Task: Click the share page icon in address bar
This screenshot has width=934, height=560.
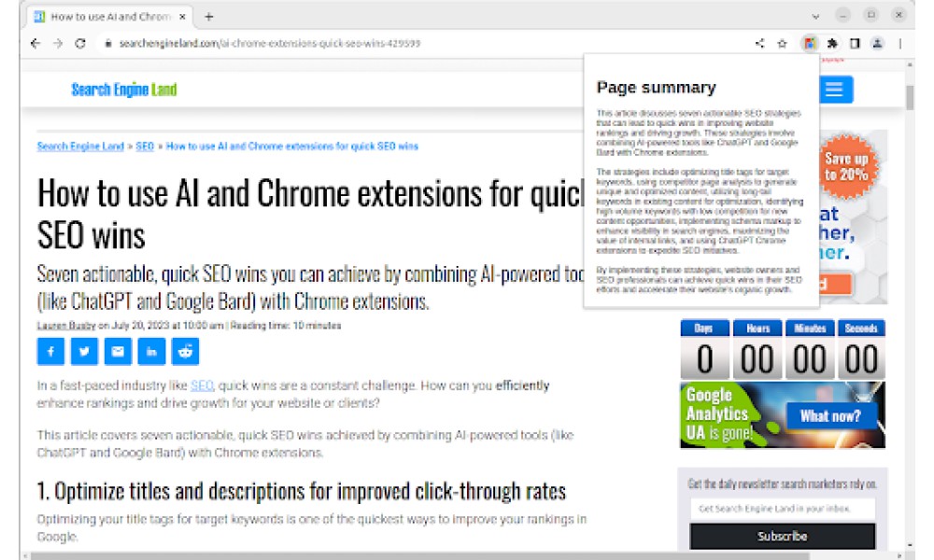Action: tap(759, 44)
